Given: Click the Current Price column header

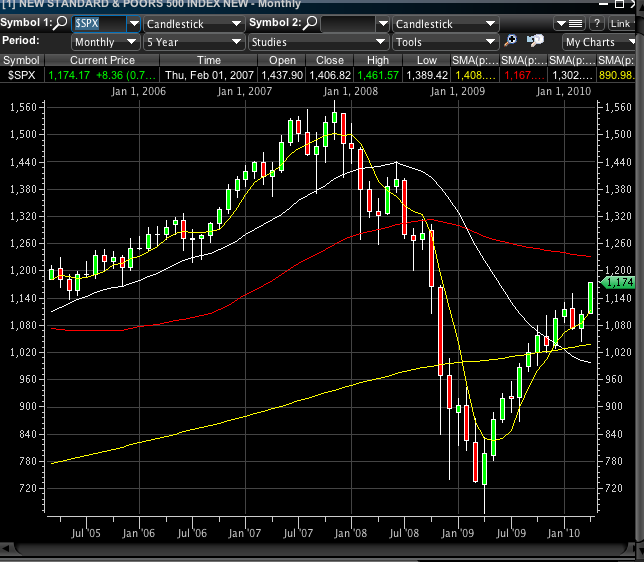Looking at the screenshot, I should 101,60.
